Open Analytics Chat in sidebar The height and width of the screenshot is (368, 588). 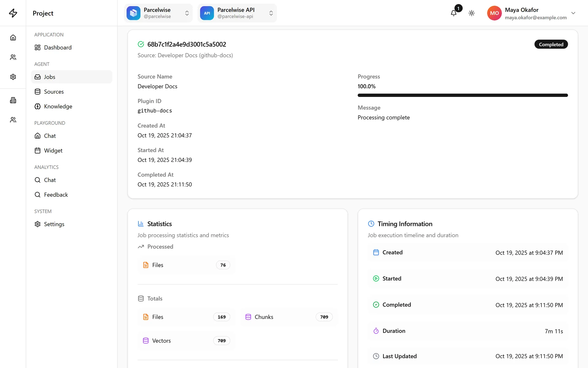tap(72, 180)
